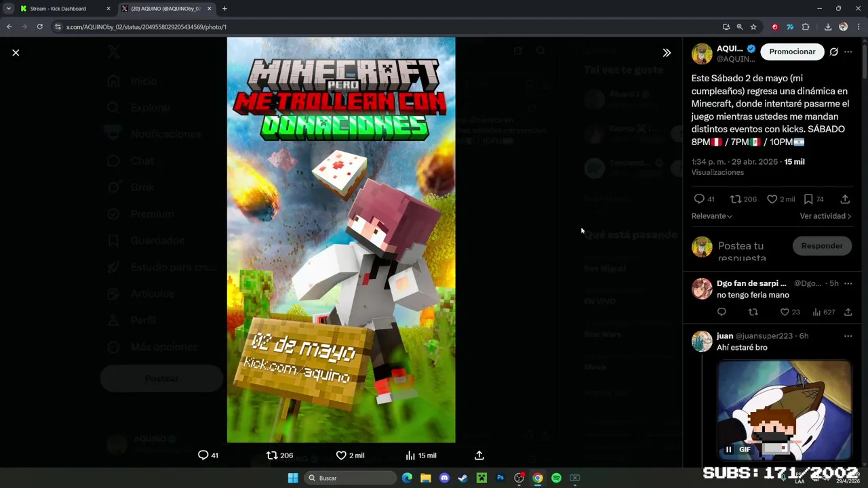The width and height of the screenshot is (868, 488).
Task: Reply to Dgo fan de sarpi's comment
Action: point(722,312)
